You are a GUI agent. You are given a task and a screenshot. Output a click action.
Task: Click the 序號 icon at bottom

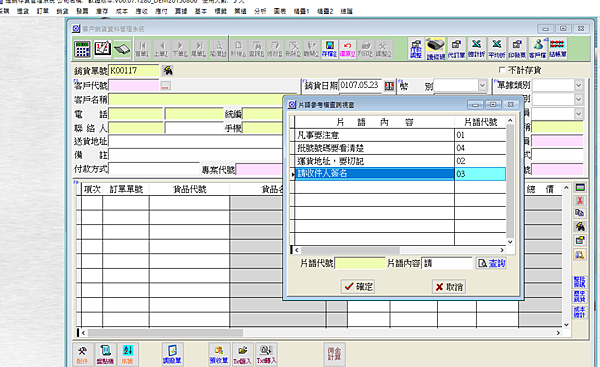pyautogui.click(x=127, y=354)
